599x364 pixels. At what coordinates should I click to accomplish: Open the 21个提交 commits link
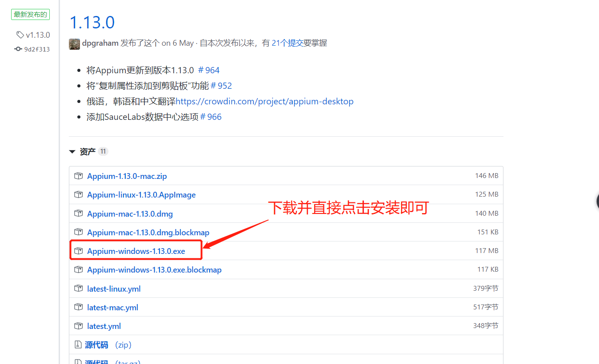pyautogui.click(x=288, y=43)
